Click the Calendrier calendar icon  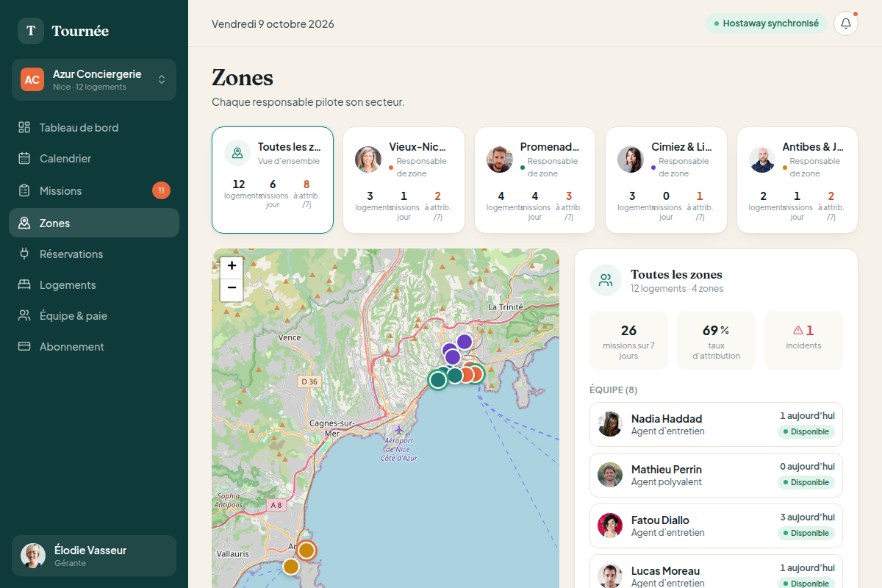pyautogui.click(x=24, y=158)
